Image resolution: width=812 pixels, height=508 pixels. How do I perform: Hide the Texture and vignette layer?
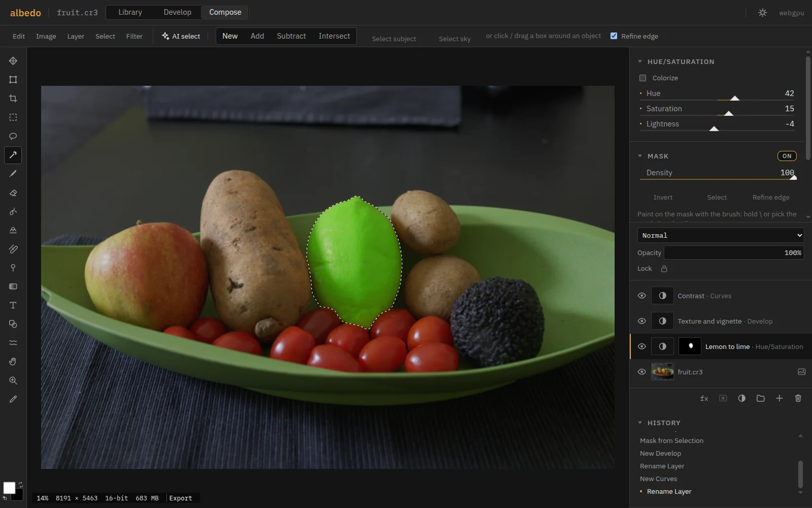641,321
